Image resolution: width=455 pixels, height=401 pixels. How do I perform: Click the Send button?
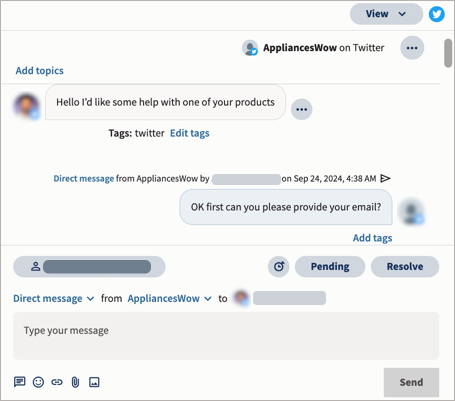coord(411,382)
